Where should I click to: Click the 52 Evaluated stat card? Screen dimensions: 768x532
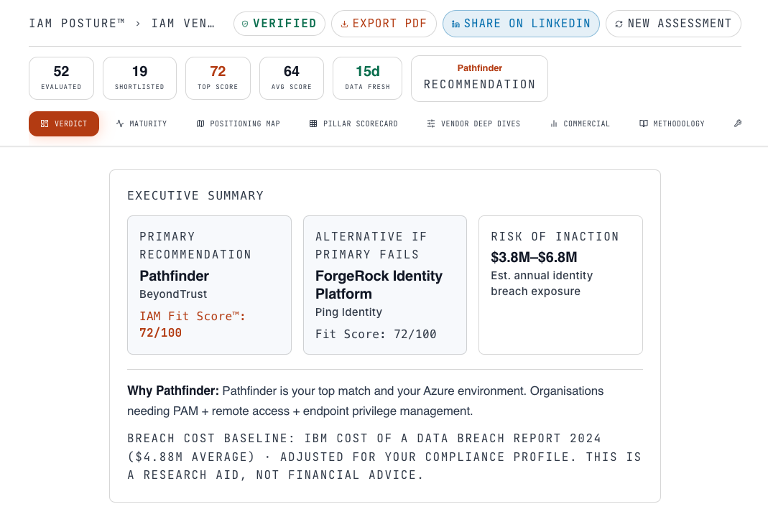(x=61, y=78)
